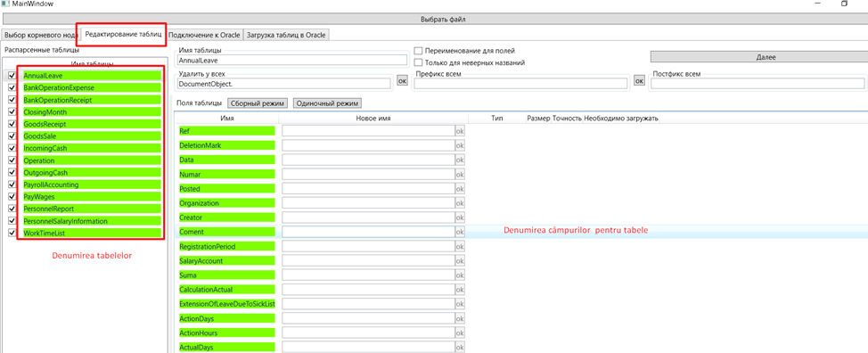Click ok button in DeletionMark row

460,145
